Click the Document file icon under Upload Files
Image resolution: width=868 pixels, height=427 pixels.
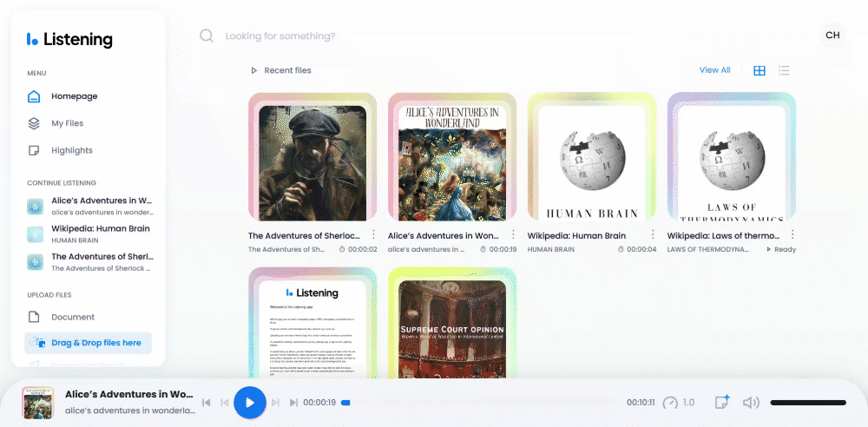(x=34, y=317)
